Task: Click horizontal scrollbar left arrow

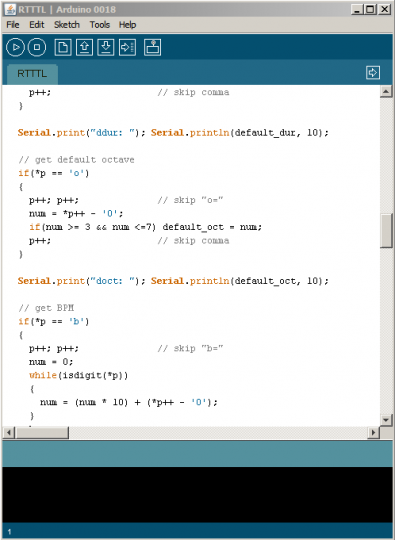Action: [x=9, y=432]
